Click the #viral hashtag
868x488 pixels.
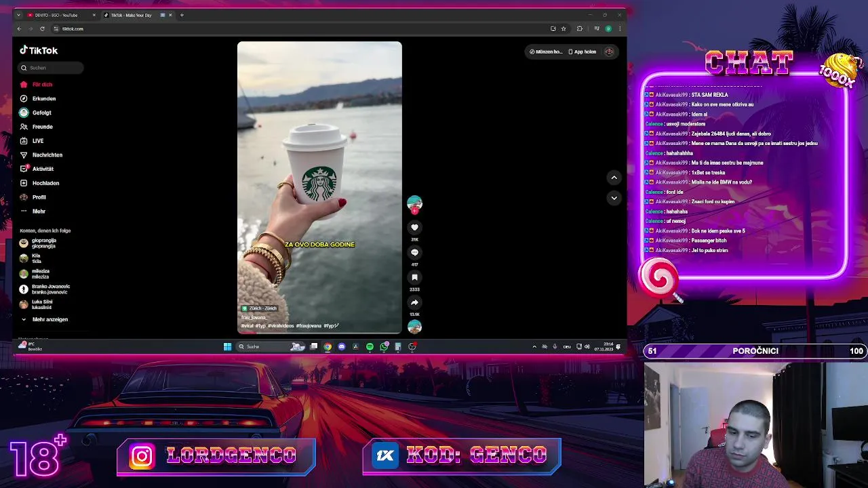(x=247, y=326)
